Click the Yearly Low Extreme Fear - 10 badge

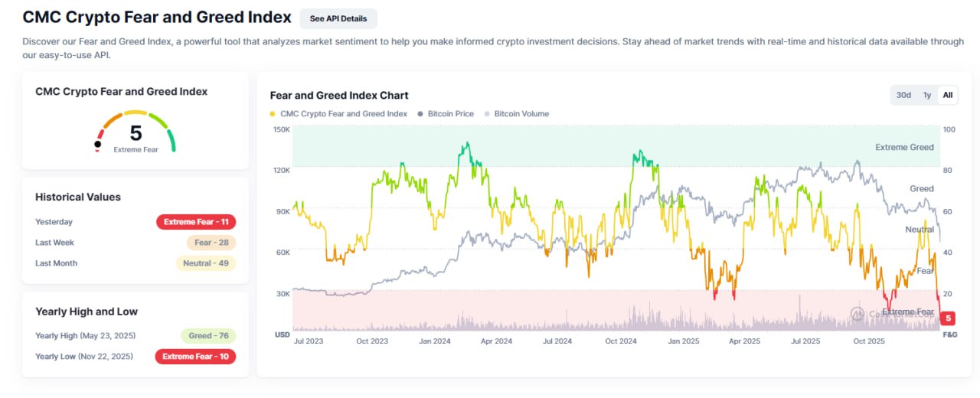[x=195, y=356]
